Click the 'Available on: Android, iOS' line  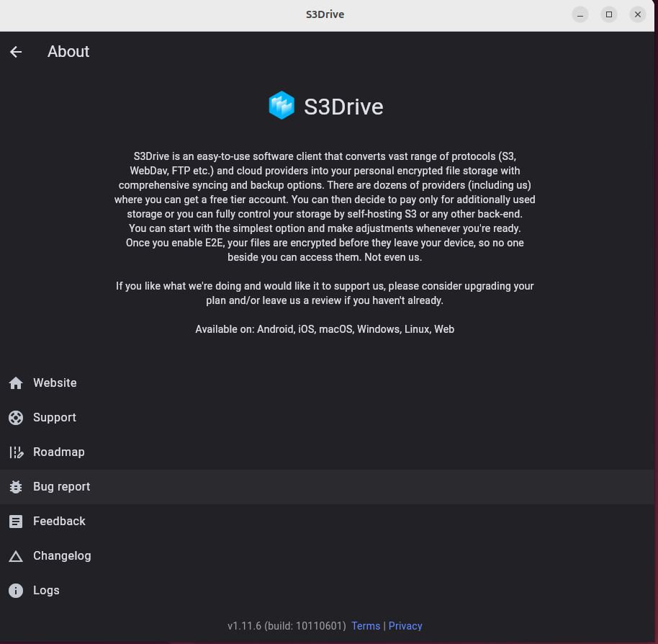[x=325, y=329]
